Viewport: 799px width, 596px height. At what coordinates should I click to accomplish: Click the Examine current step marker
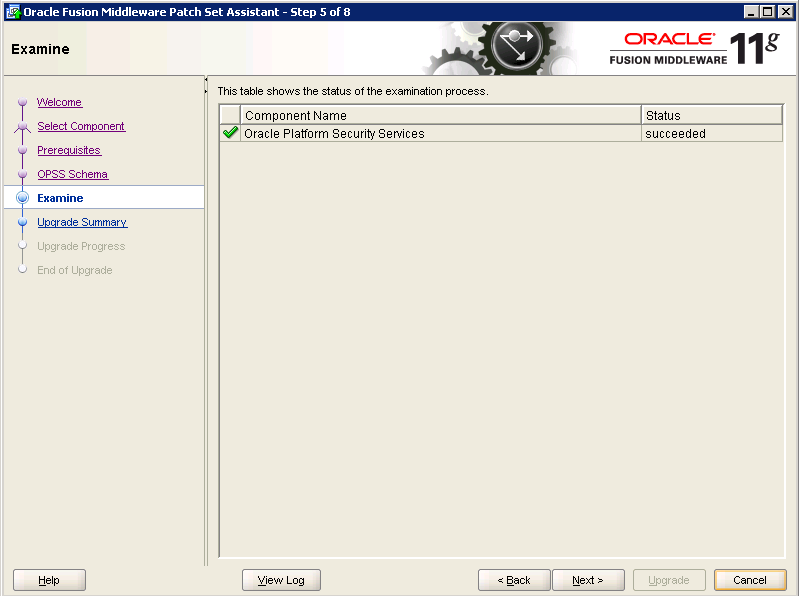[x=22, y=198]
